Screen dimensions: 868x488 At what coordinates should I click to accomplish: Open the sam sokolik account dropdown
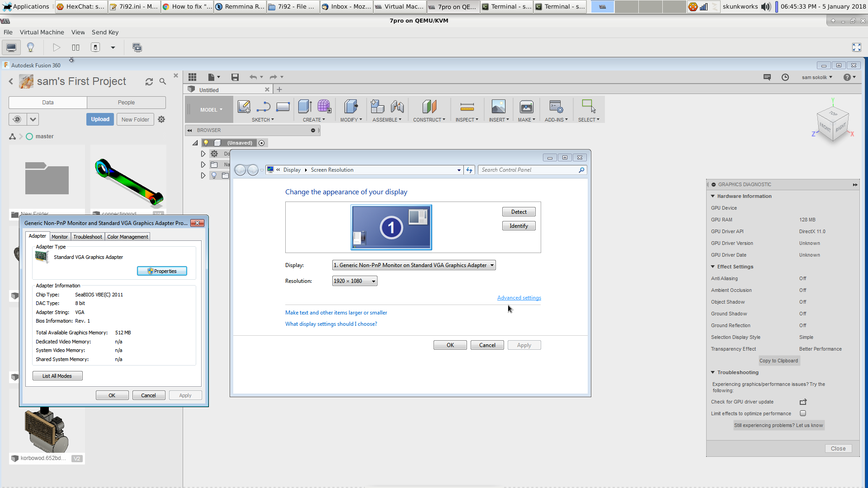pos(817,77)
